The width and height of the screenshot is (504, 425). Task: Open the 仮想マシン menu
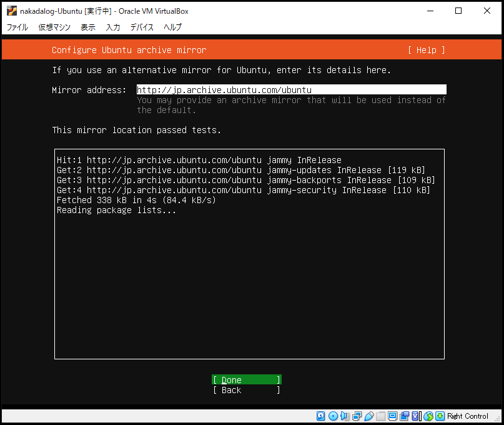[x=54, y=27]
